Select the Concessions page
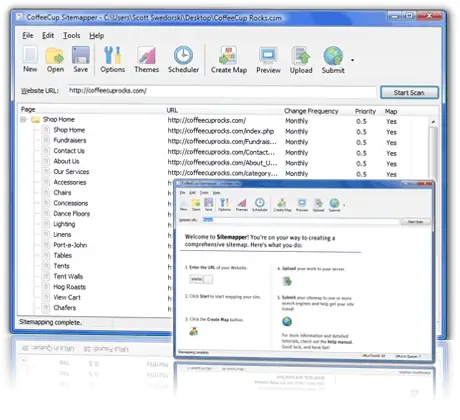Viewport: 460px width, 420px height. point(71,203)
